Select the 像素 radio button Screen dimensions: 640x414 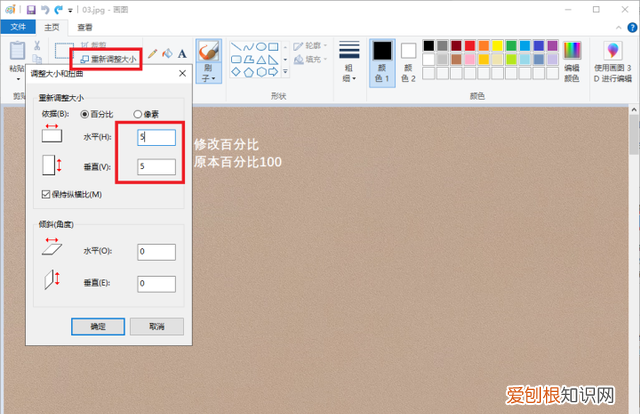(138, 114)
